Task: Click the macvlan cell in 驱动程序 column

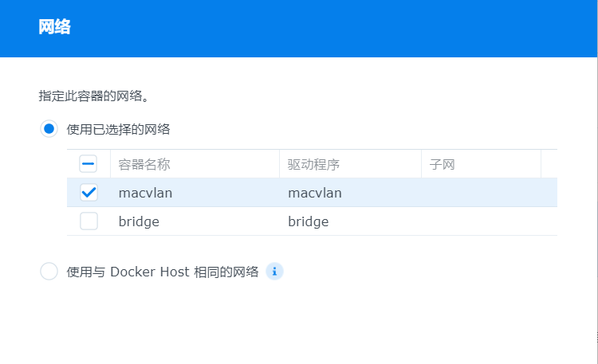Action: click(315, 193)
